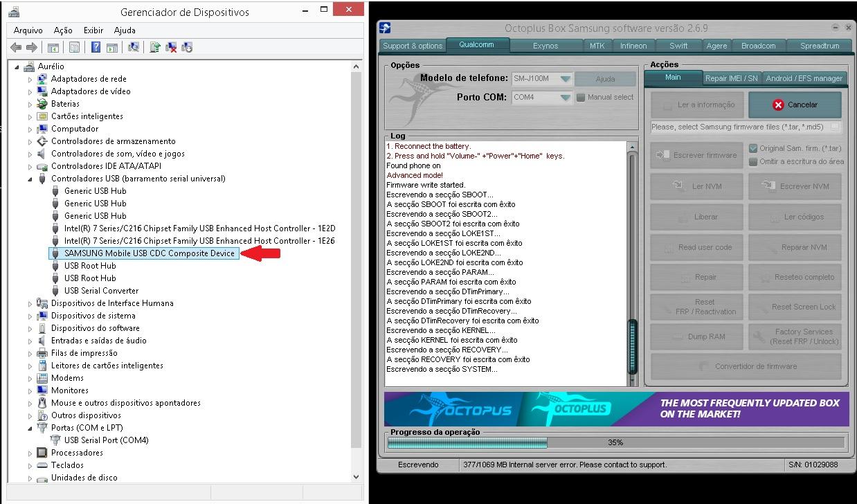Click the 35% operation progress bar

tap(615, 442)
